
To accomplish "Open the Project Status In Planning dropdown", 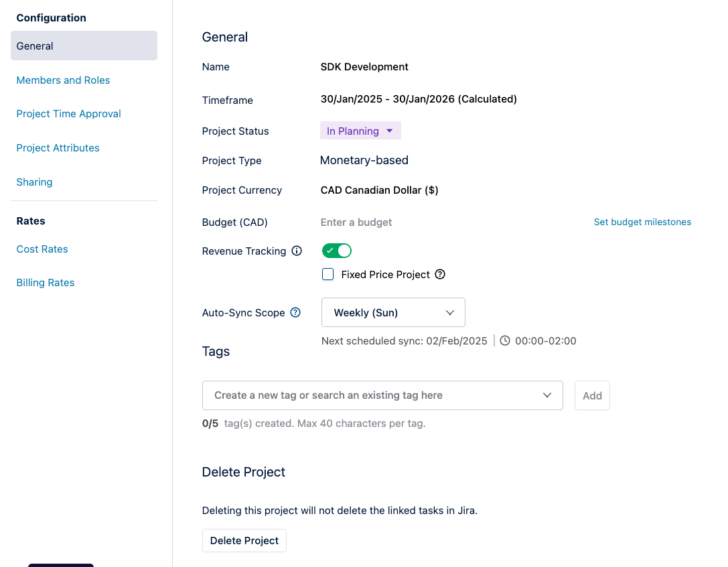I will tap(360, 131).
